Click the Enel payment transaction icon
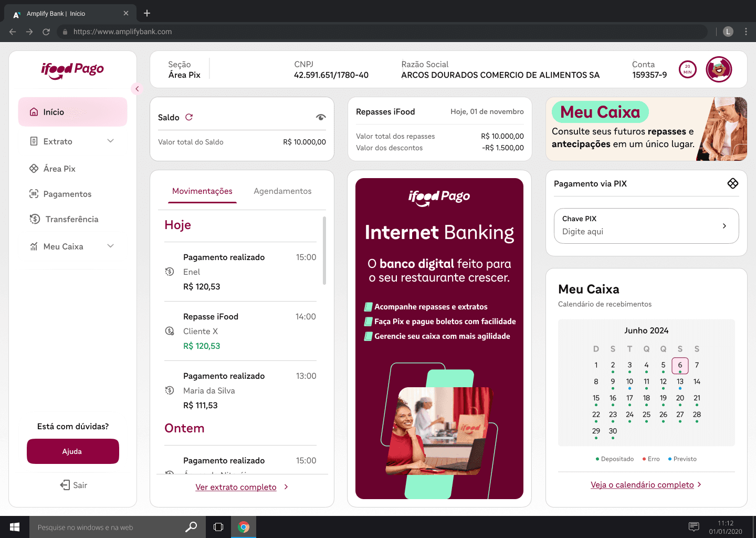The width and height of the screenshot is (756, 538). (x=170, y=272)
